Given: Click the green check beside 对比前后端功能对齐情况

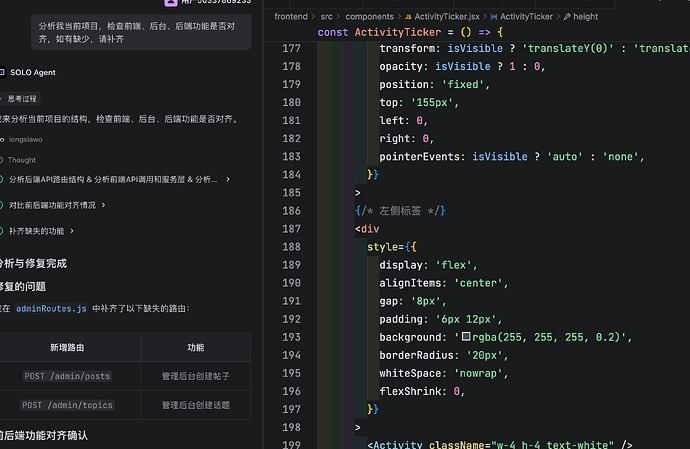Looking at the screenshot, I should [x=1, y=205].
